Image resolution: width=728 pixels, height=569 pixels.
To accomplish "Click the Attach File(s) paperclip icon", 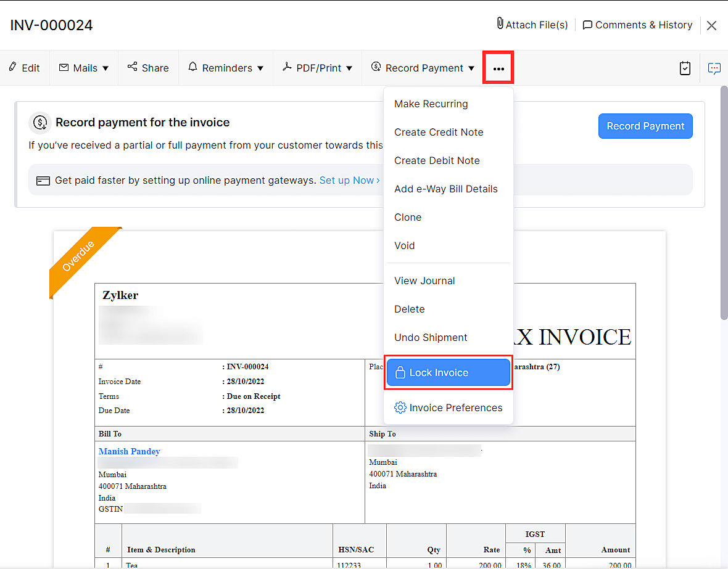I will point(500,25).
